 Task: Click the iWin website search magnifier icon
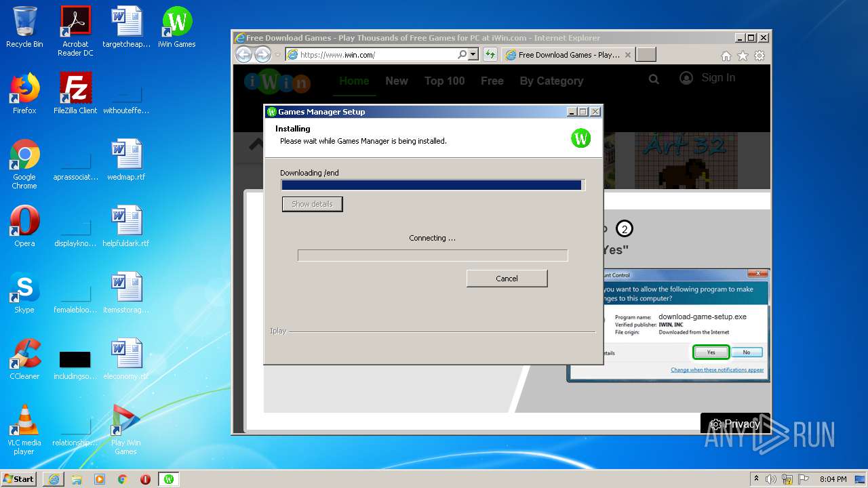tap(654, 79)
